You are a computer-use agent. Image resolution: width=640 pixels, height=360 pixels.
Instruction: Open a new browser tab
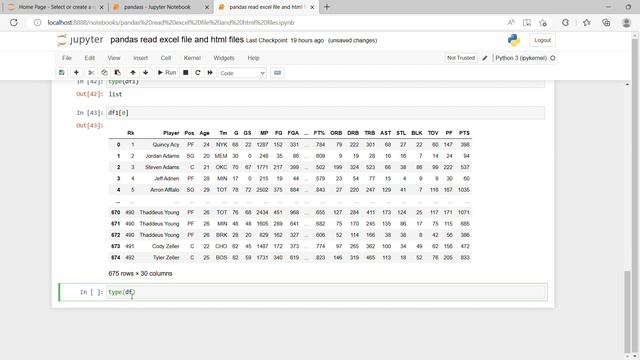327,7
